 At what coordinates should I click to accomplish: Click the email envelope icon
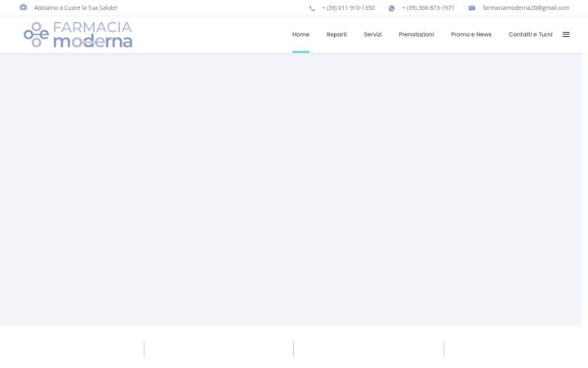point(472,8)
